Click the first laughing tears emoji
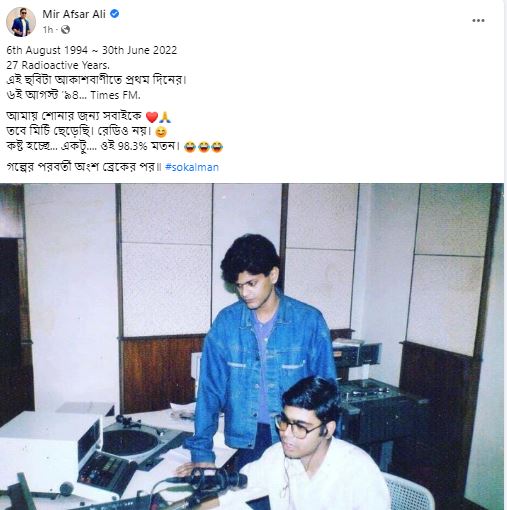The image size is (507, 510). [x=190, y=147]
